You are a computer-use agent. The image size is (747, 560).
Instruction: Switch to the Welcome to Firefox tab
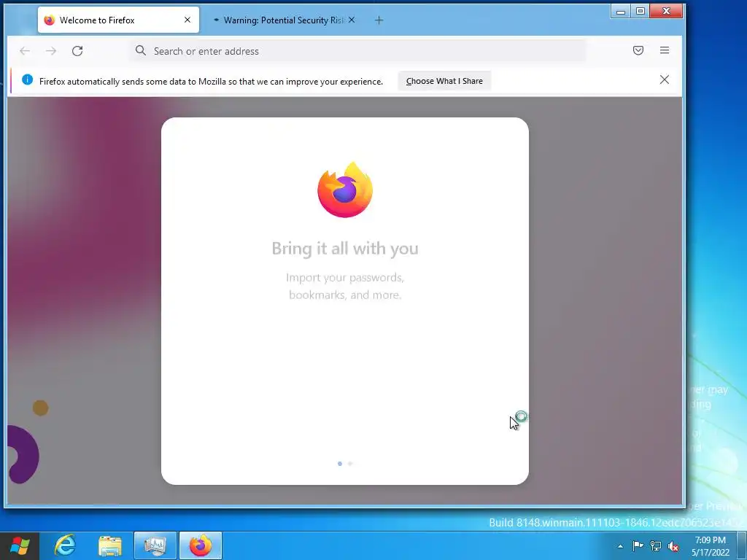118,20
